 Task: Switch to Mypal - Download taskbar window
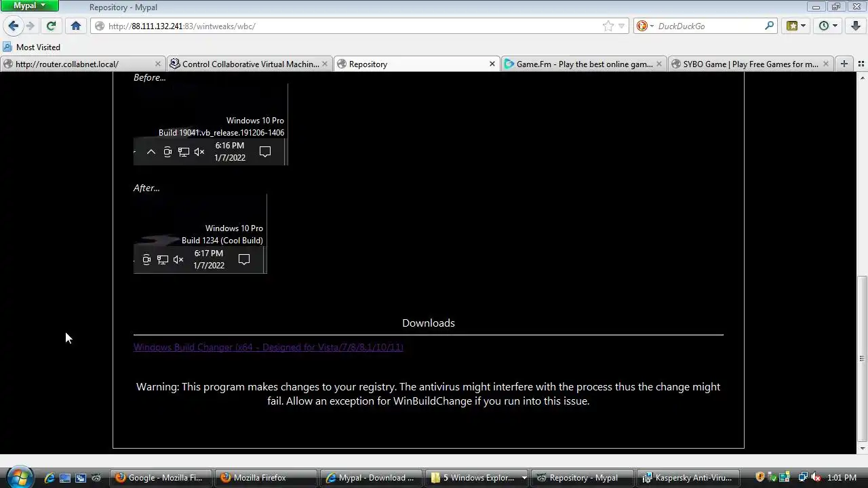tap(372, 477)
